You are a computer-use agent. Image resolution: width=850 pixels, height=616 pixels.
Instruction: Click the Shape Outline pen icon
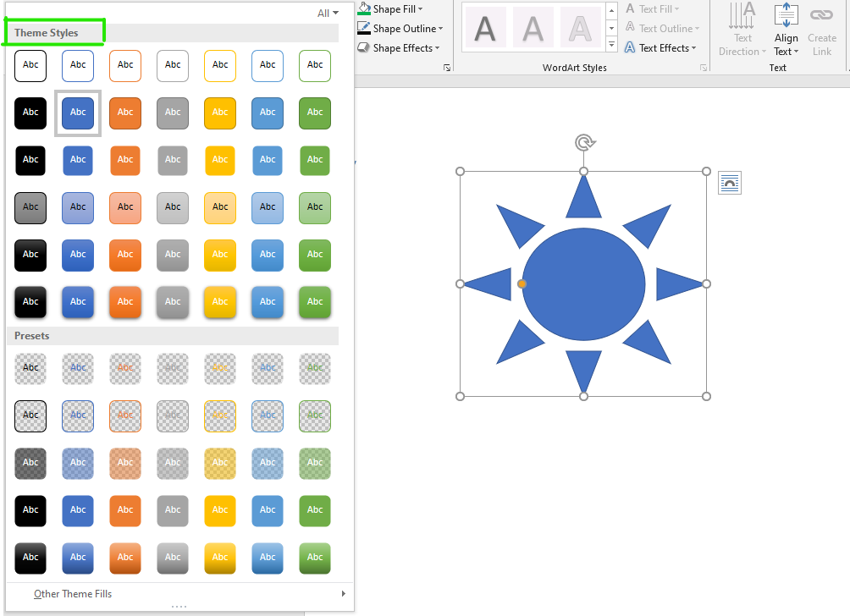[x=364, y=28]
